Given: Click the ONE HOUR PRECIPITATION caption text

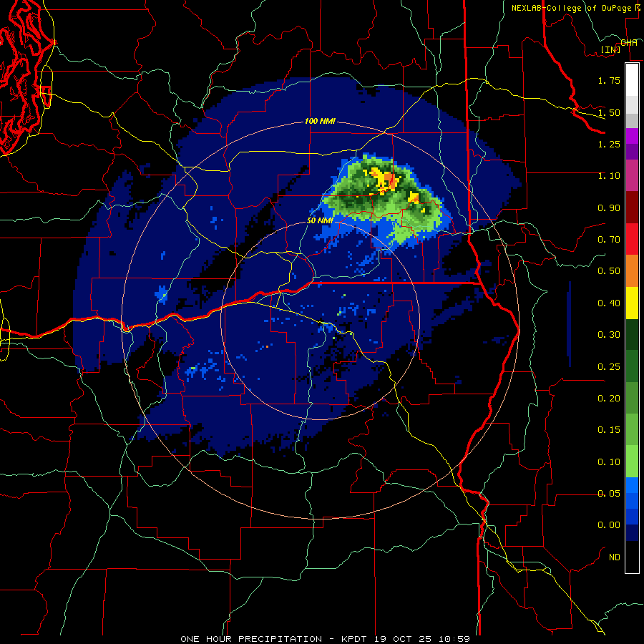Looking at the screenshot, I should tap(251, 639).
